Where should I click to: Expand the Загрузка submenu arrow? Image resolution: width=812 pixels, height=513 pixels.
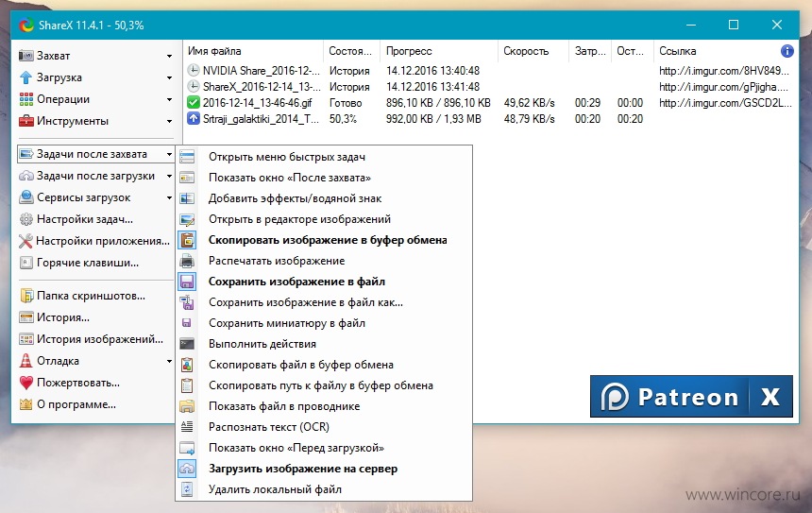click(x=169, y=77)
